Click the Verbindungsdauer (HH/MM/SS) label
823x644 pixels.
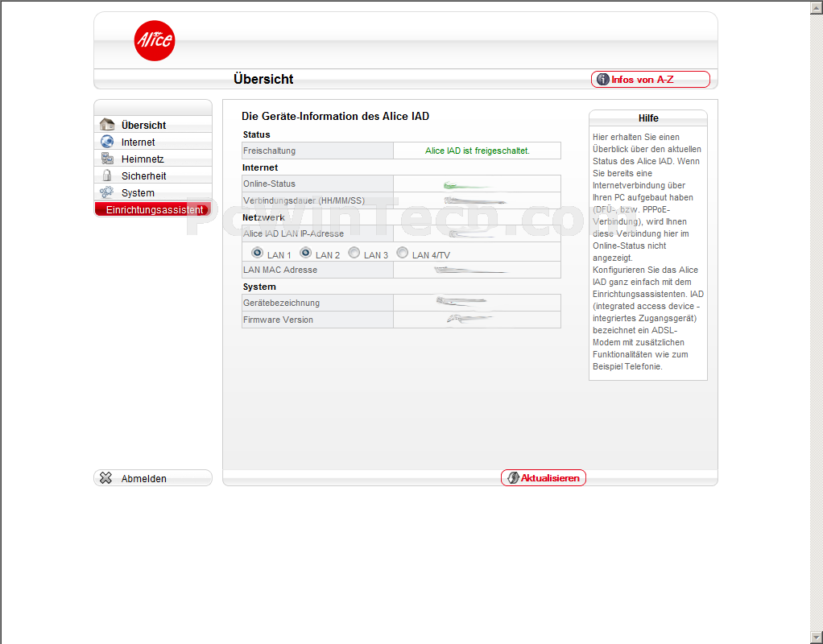point(304,200)
